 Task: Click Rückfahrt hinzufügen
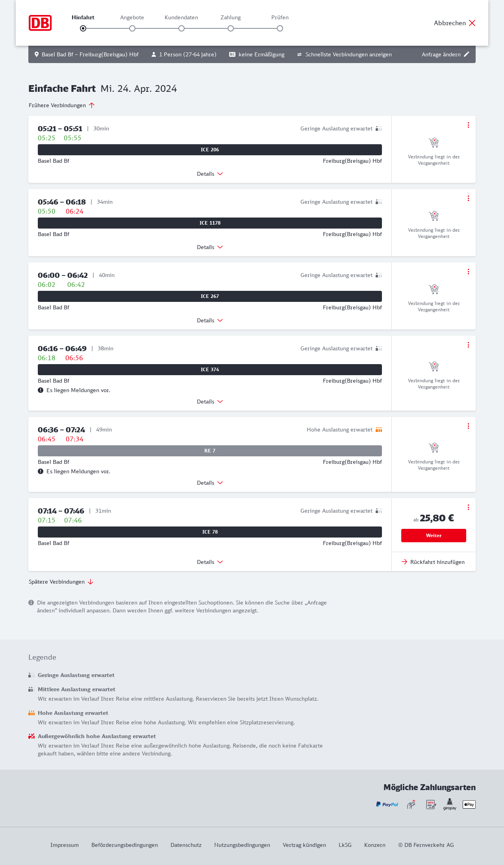433,562
